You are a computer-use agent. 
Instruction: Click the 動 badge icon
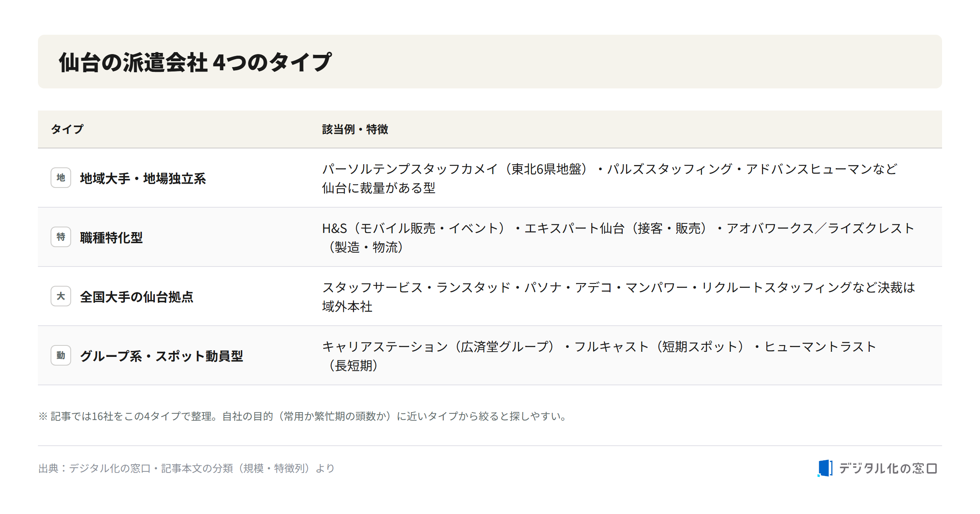[61, 355]
